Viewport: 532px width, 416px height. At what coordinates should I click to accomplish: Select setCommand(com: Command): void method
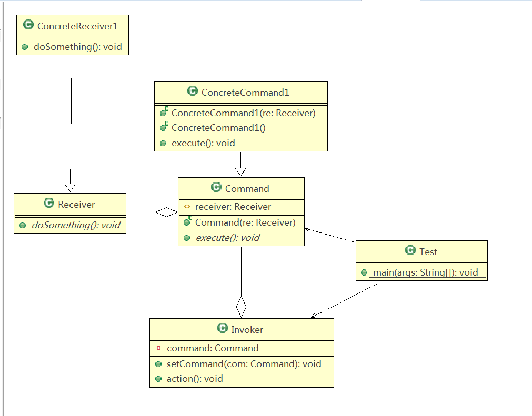pyautogui.click(x=244, y=364)
